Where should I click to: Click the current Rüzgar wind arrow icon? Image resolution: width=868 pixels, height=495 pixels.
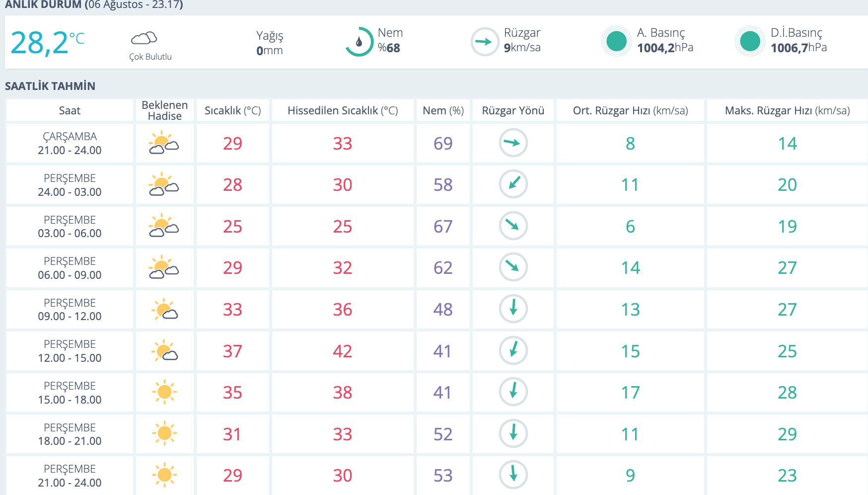[484, 42]
